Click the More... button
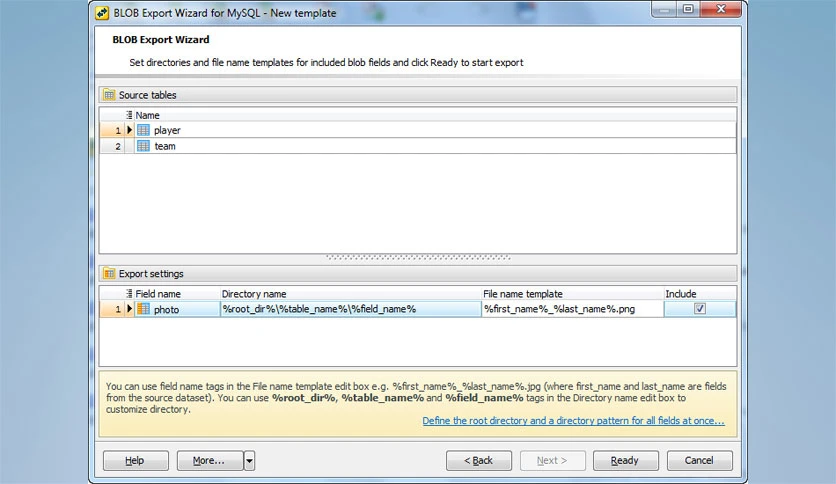Viewport: 836px width, 484px height. point(210,461)
